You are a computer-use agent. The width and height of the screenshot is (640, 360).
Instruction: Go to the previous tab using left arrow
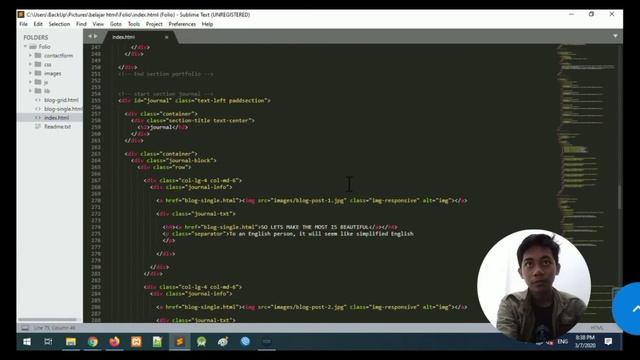tap(90, 36)
